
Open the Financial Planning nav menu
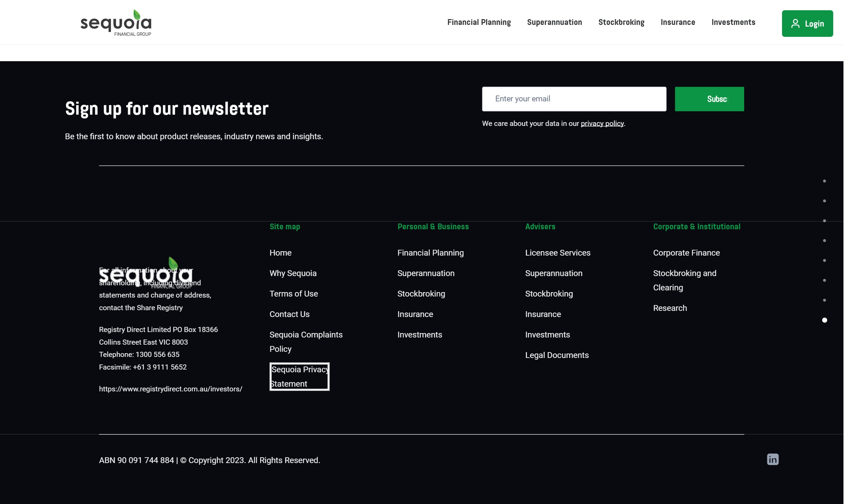pos(479,23)
